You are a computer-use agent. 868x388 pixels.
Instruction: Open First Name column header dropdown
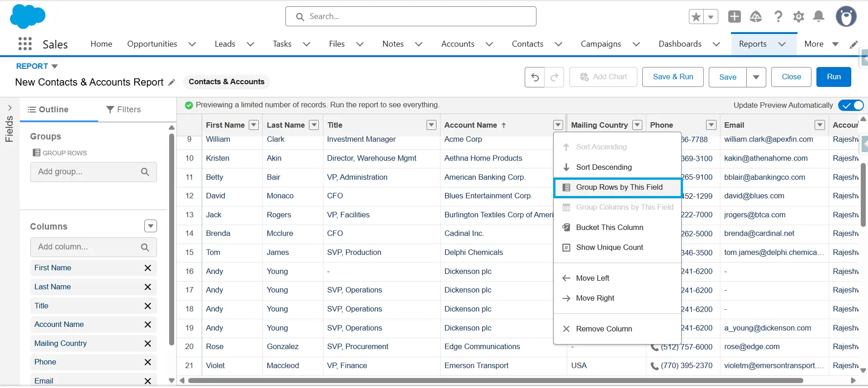pyautogui.click(x=254, y=125)
